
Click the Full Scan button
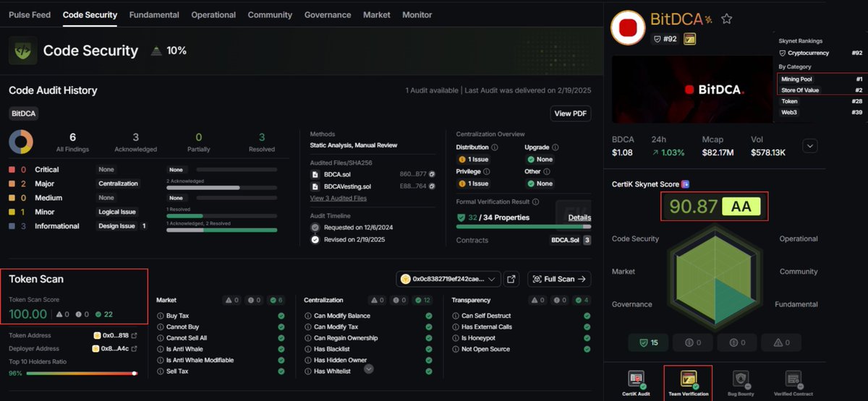(x=559, y=279)
